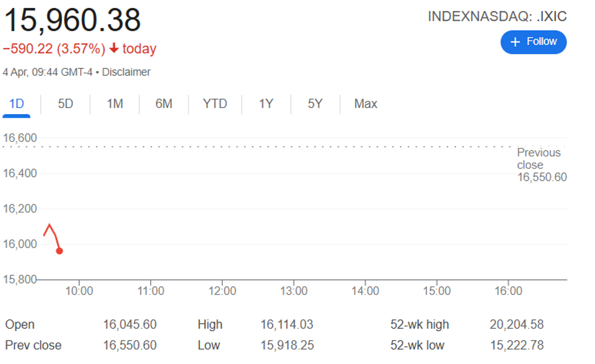The height and width of the screenshot is (364, 595).
Task: Click the 52-wk high value 20,204.58
Action: pos(517,325)
